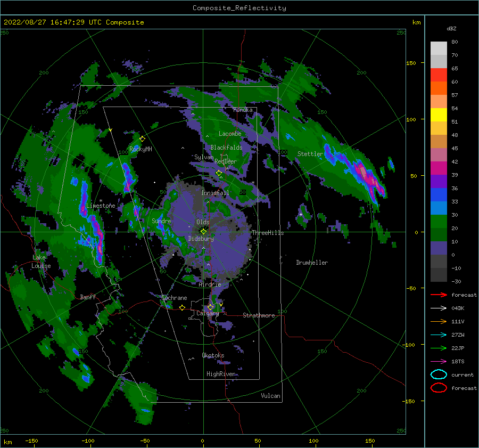Click the Ponoka city label
This screenshot has height=448, width=479.
point(243,110)
